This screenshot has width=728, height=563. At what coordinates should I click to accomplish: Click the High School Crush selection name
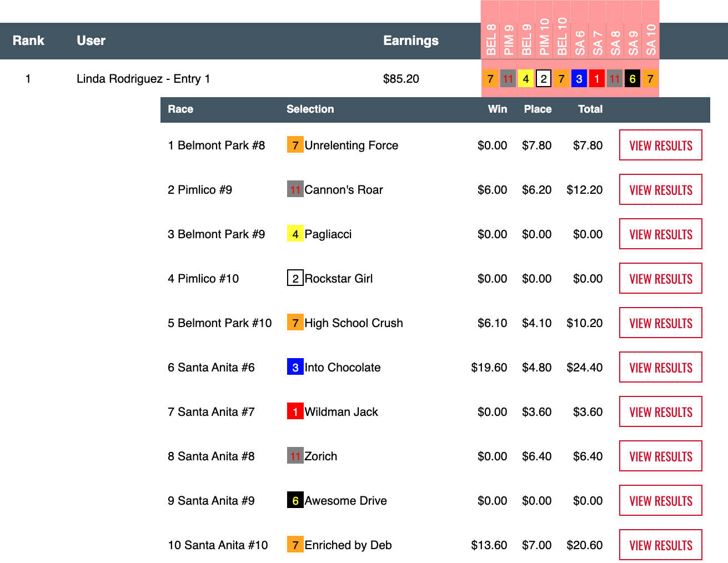[x=354, y=323]
